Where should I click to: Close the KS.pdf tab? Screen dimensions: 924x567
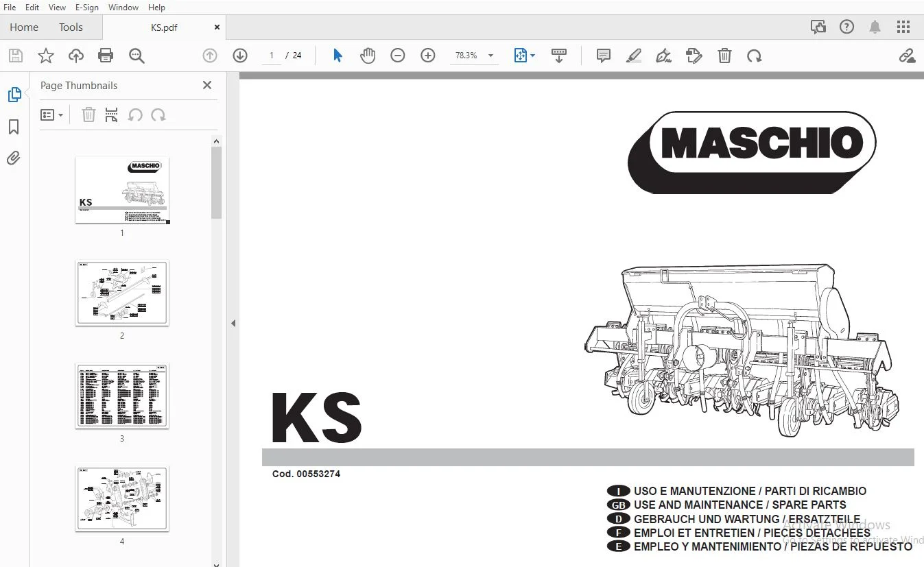[x=217, y=27]
